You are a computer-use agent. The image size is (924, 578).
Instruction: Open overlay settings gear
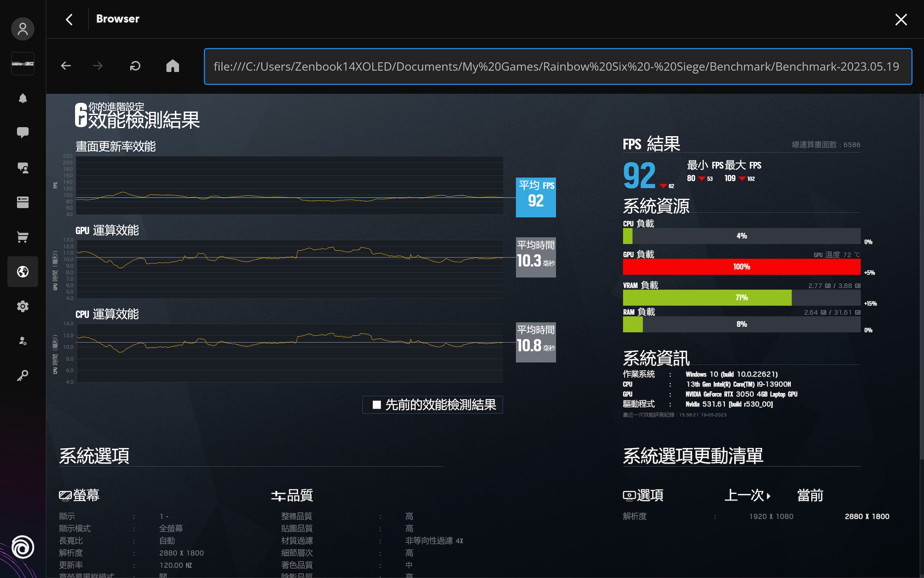click(x=22, y=306)
